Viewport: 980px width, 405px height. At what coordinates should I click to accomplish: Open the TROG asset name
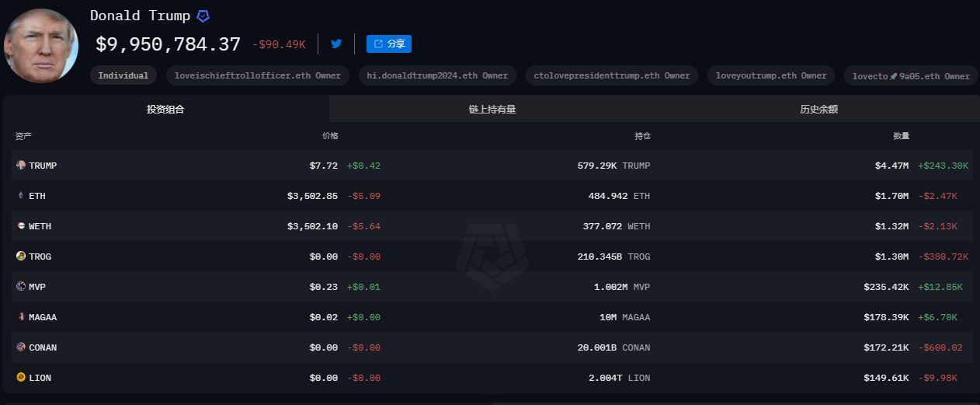[40, 257]
